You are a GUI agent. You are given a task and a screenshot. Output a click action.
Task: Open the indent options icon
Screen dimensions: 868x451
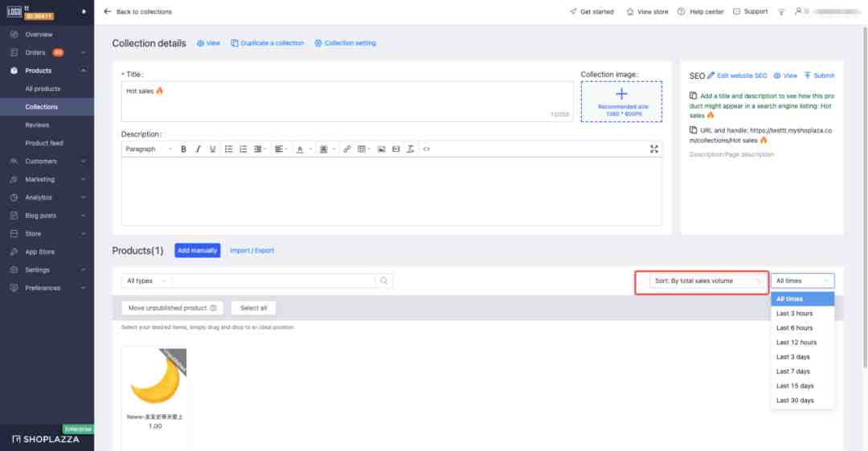pos(259,149)
